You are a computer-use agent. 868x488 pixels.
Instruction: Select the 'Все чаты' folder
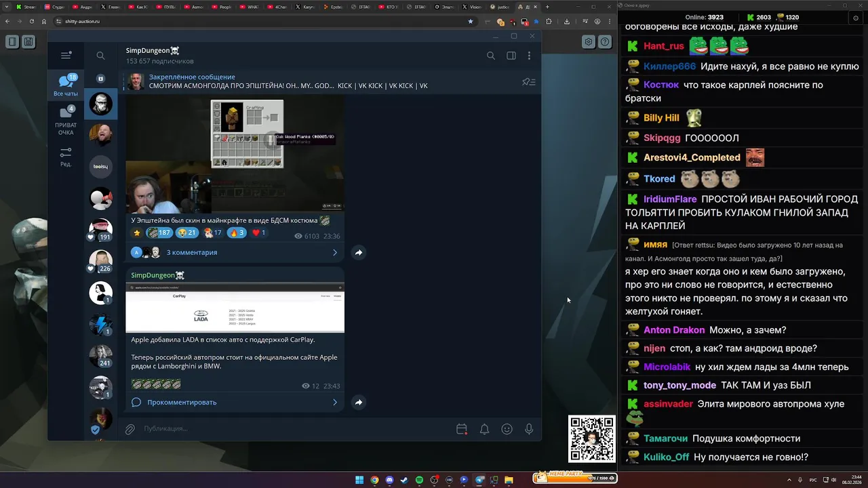(x=66, y=86)
